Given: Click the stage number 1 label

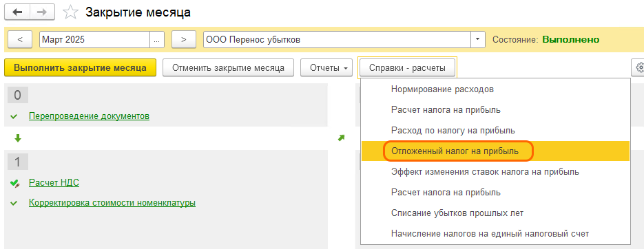Looking at the screenshot, I should click(x=18, y=162).
